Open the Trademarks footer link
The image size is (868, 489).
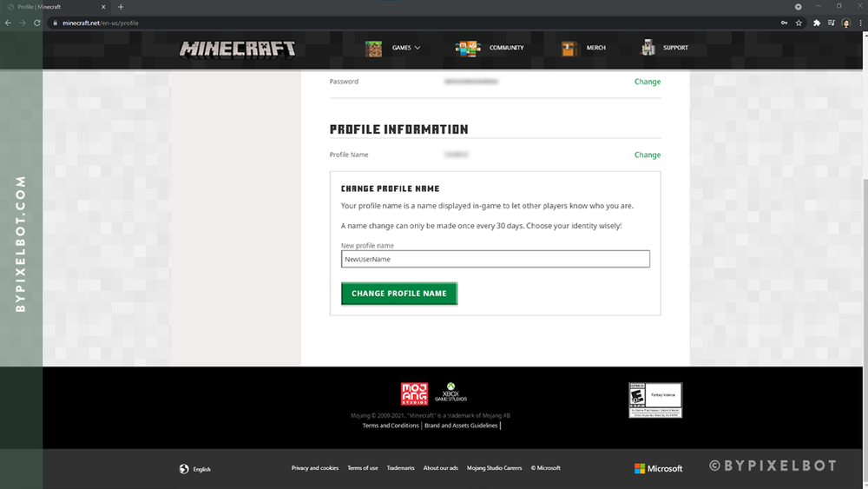(x=400, y=468)
